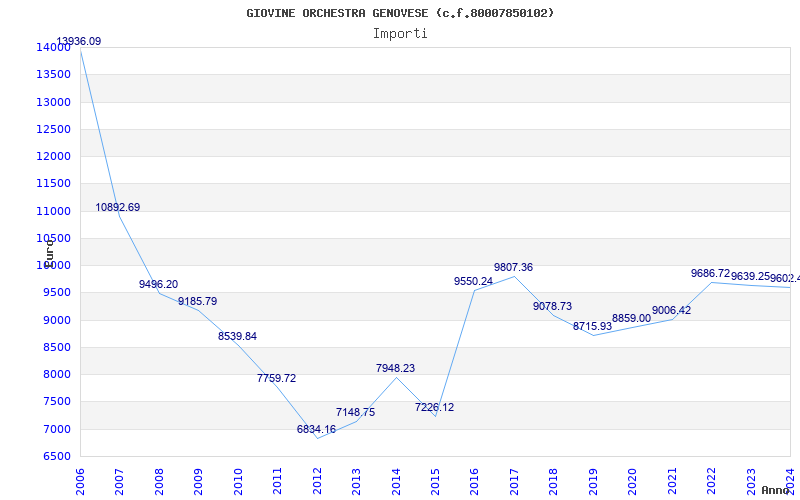Click the y-axis value 7500
Screen dimensions: 800x500
[x=57, y=402]
